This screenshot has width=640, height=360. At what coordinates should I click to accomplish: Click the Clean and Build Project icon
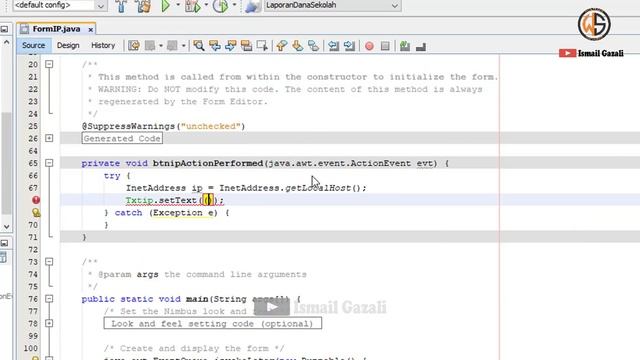coord(143,6)
